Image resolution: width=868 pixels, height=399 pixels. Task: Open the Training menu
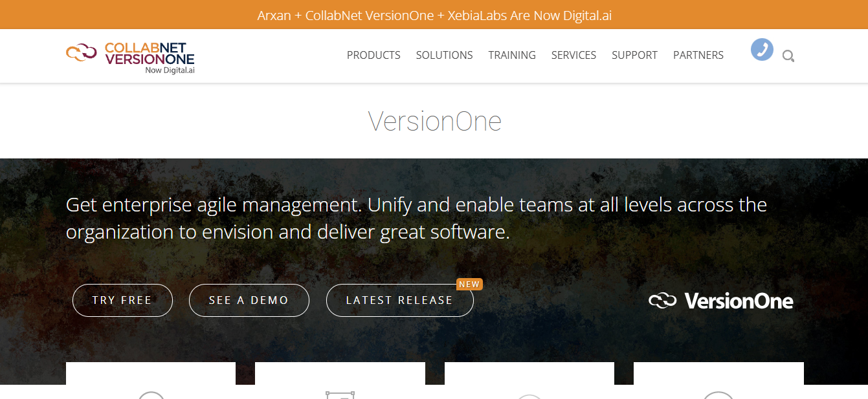coord(512,55)
